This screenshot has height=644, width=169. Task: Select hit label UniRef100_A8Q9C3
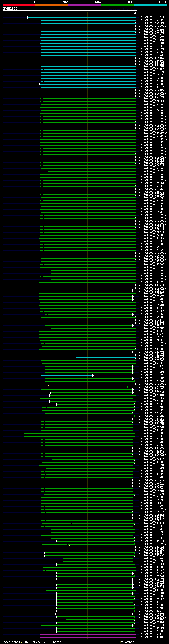pyautogui.click(x=152, y=314)
